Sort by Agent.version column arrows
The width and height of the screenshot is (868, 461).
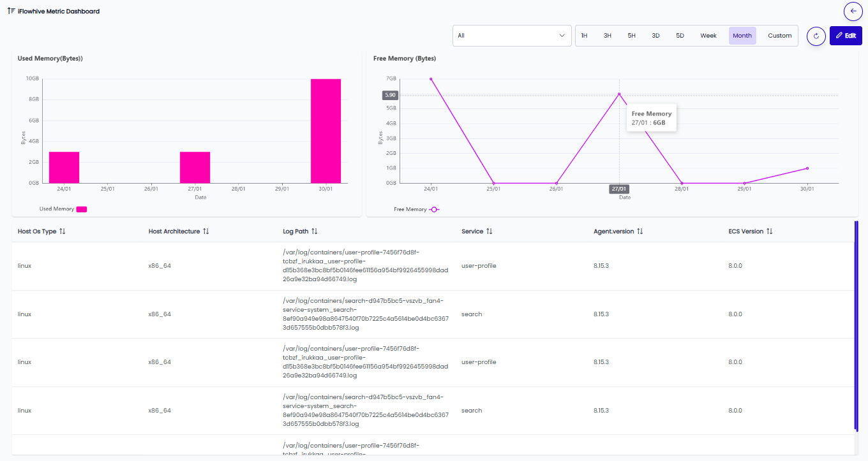640,231
